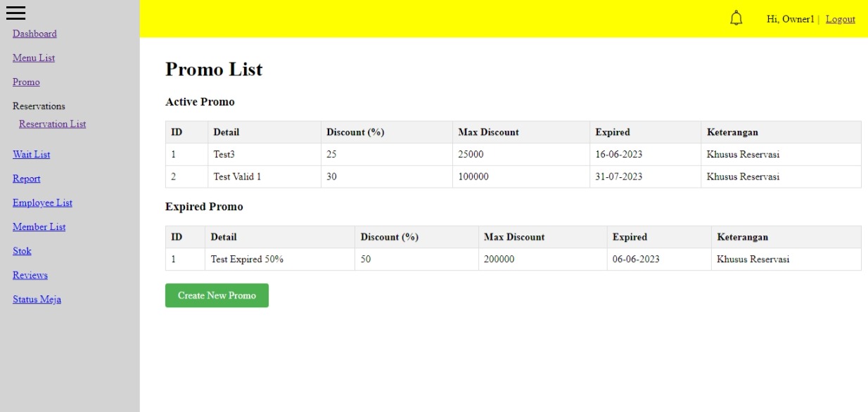Click the Promo List heading
Viewport: 868px width, 412px height.
(x=214, y=70)
